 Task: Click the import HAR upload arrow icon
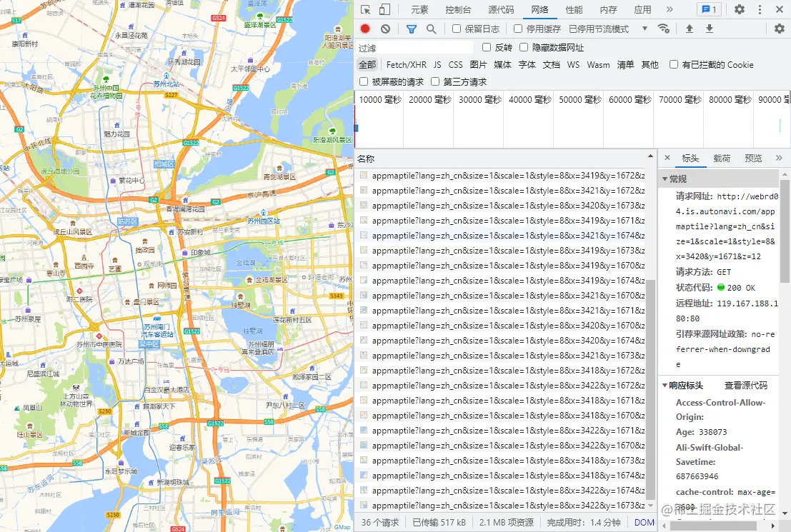pyautogui.click(x=688, y=29)
